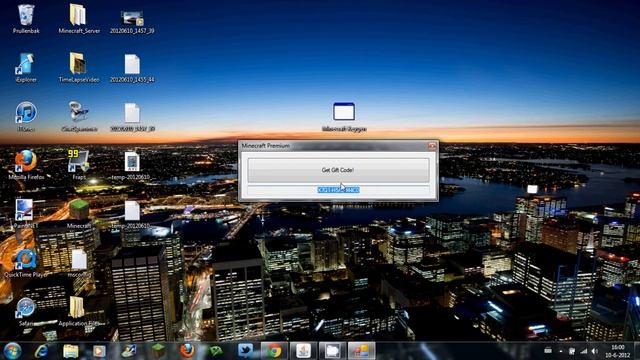Open Windows Media Player from taskbar
The height and width of the screenshot is (360, 640).
pyautogui.click(x=99, y=351)
